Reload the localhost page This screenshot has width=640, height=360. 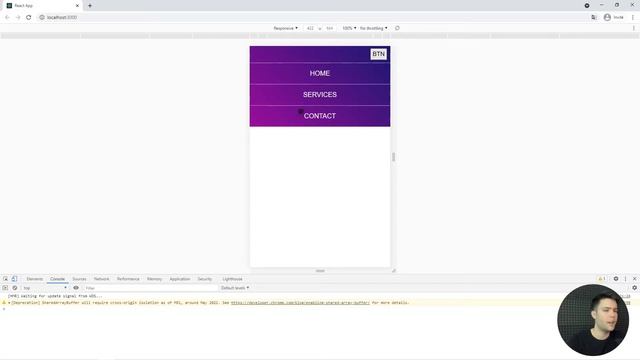pos(29,17)
